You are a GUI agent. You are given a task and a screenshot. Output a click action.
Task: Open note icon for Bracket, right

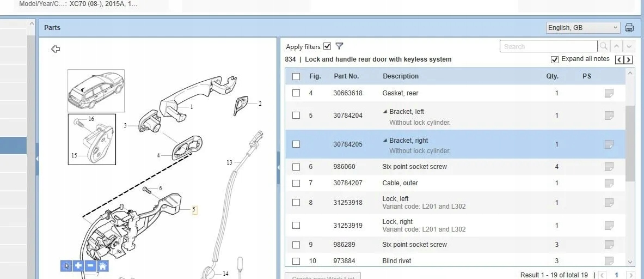[609, 144]
